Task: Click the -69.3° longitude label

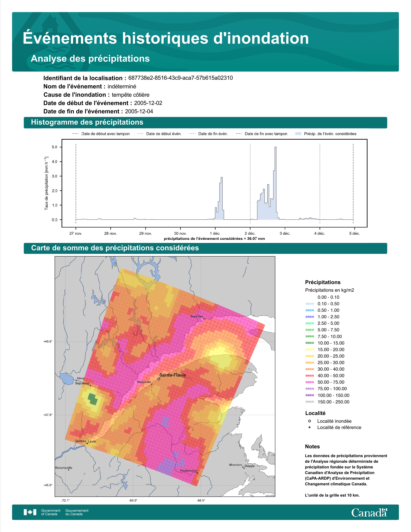Action: pos(133,500)
